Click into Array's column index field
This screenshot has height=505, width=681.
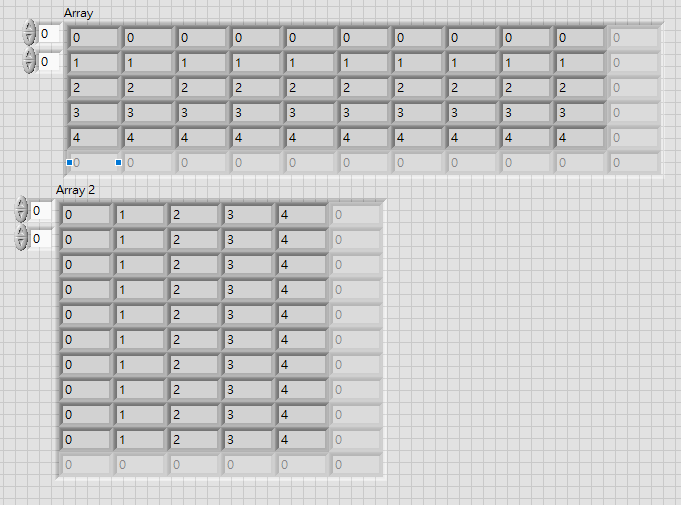click(x=48, y=62)
